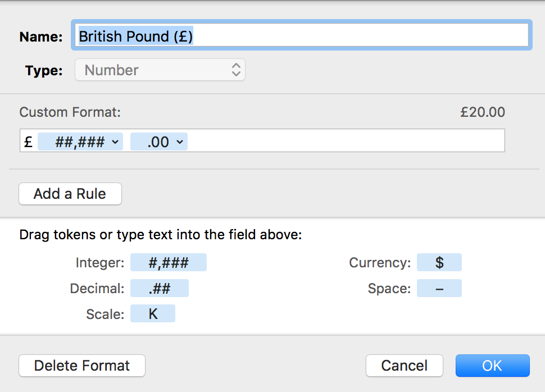Select the Scale K token

(x=153, y=314)
